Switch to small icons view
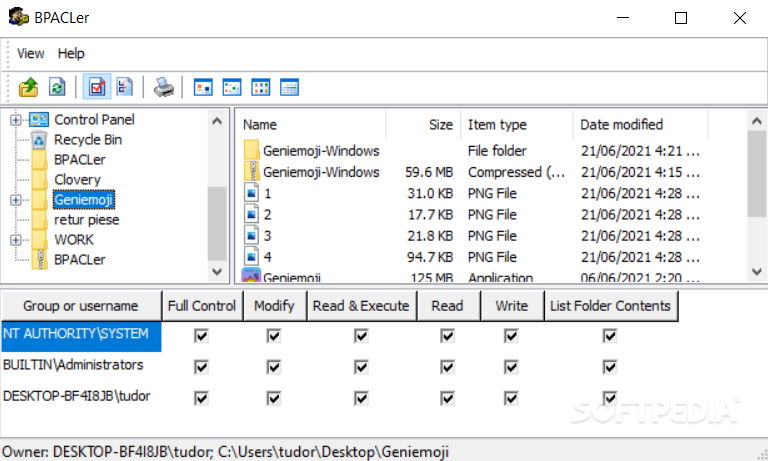This screenshot has width=768, height=461. 232,88
